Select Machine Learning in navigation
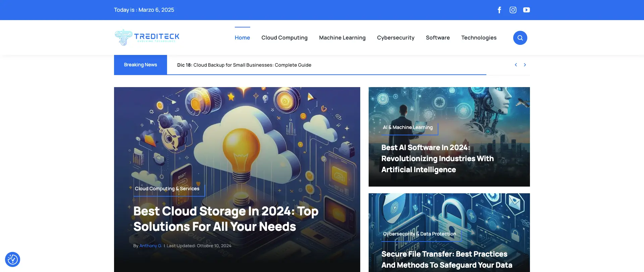The width and height of the screenshot is (644, 272). tap(342, 38)
